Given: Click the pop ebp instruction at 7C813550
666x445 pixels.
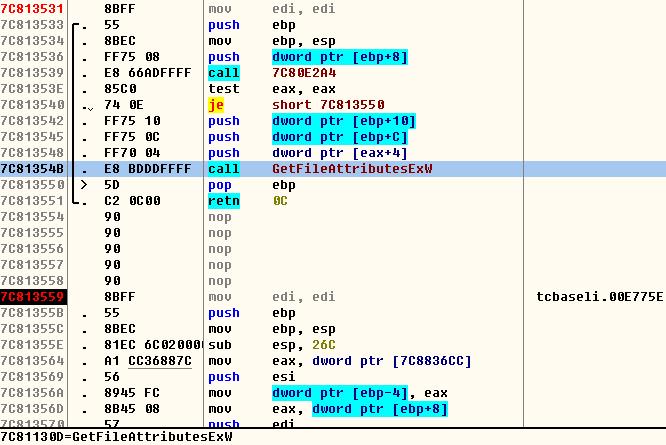Looking at the screenshot, I should tap(252, 185).
